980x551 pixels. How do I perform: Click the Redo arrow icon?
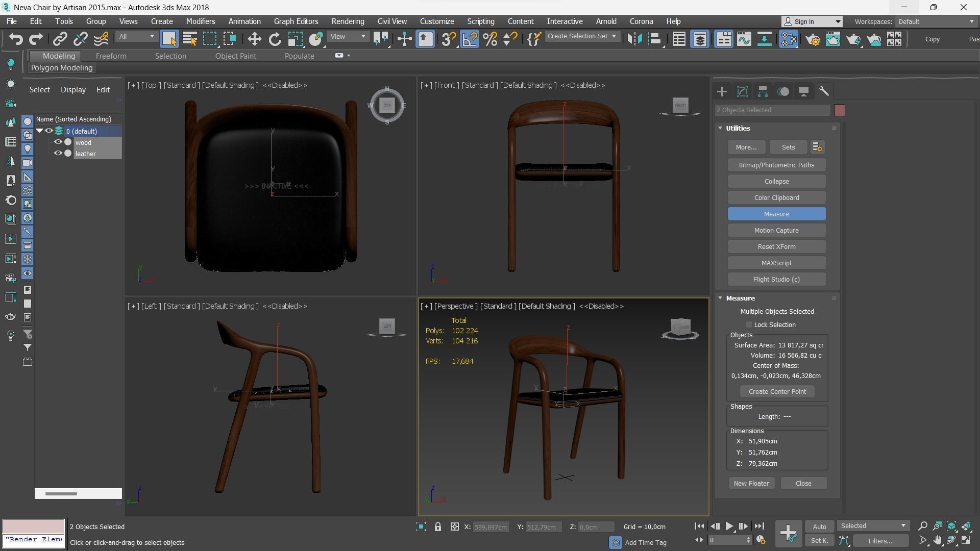(x=36, y=39)
